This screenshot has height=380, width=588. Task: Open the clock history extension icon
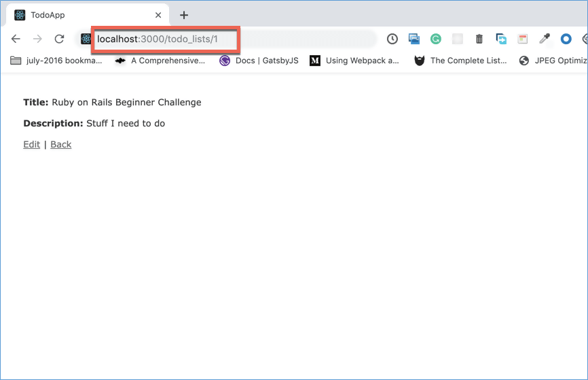[x=392, y=39]
